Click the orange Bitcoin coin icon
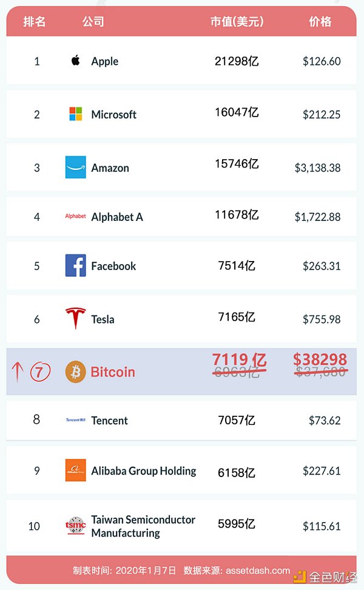364x590 pixels. pos(76,371)
